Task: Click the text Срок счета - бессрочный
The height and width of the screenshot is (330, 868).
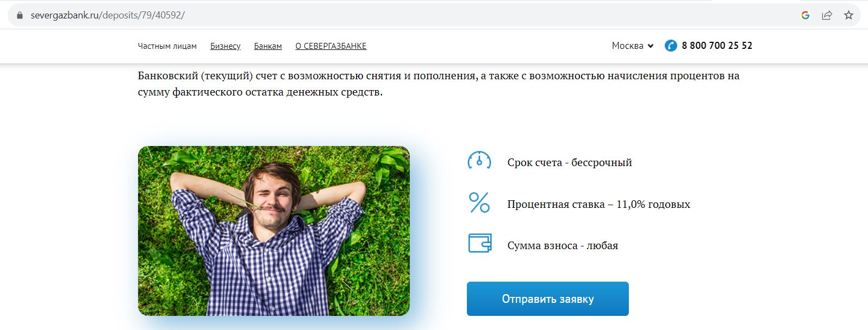Action: click(570, 162)
